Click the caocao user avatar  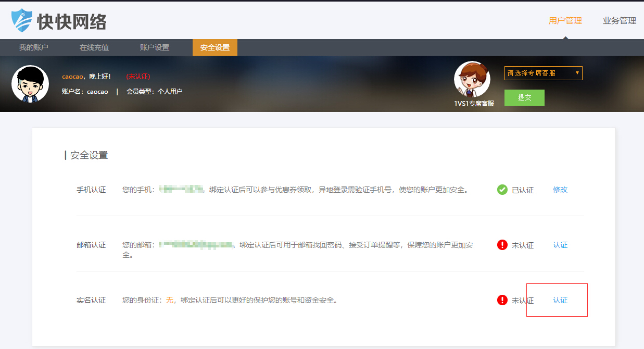(x=30, y=83)
